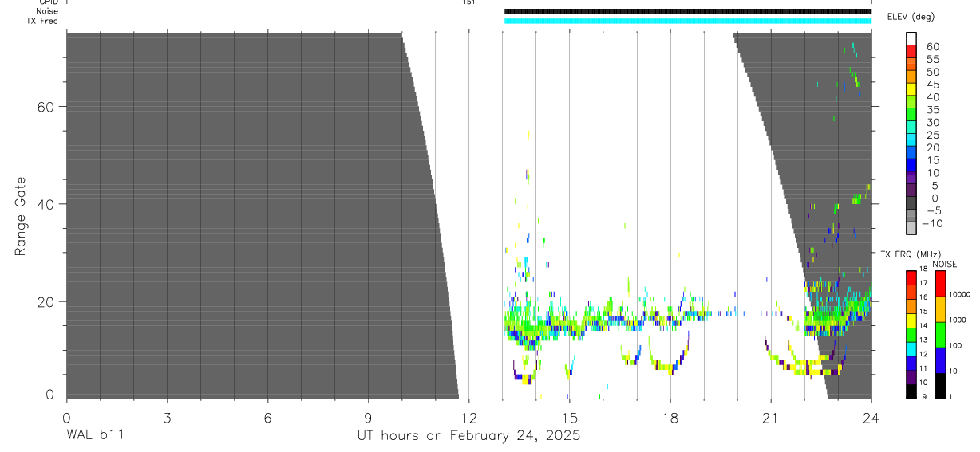
Task: Click the '10000' label on the NOISE scale
Action: (x=960, y=294)
